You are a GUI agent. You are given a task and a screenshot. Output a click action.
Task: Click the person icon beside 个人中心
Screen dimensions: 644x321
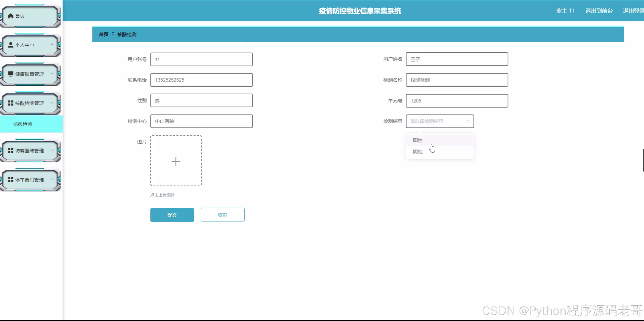pos(11,45)
